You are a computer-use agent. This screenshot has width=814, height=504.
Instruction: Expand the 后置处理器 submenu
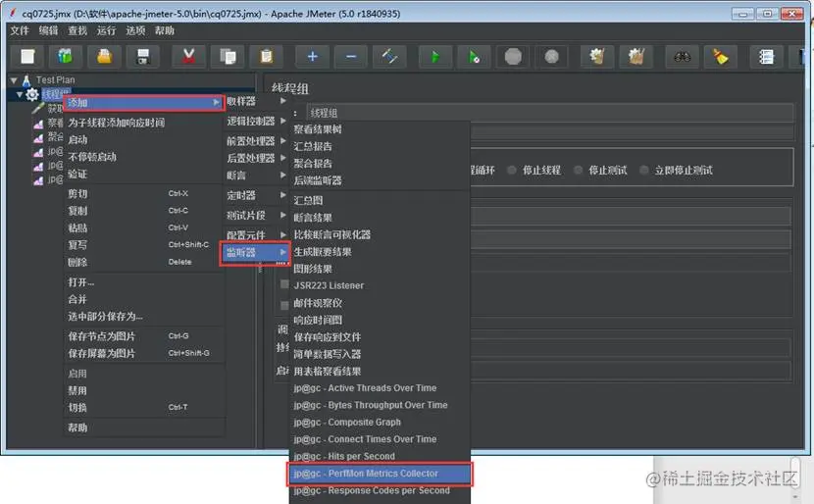click(257, 158)
